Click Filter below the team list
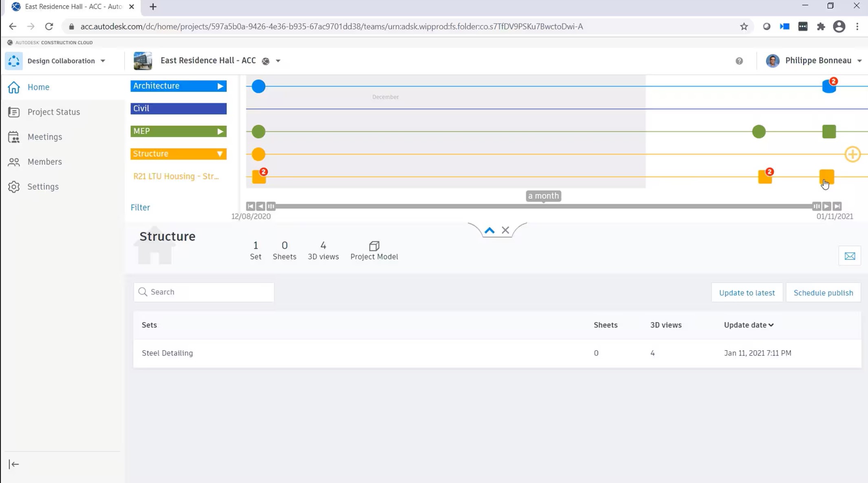This screenshot has height=483, width=868. point(140,207)
